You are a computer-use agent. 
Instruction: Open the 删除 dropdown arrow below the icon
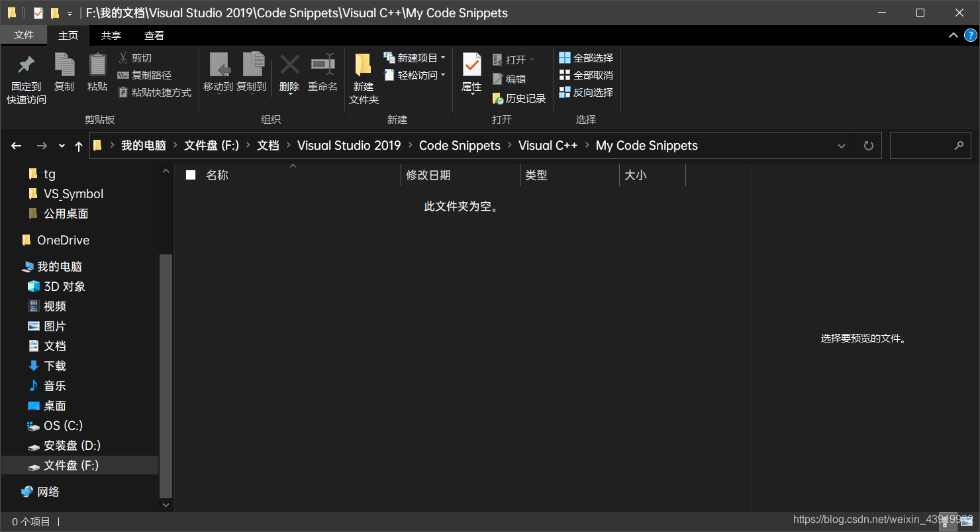coord(290,94)
